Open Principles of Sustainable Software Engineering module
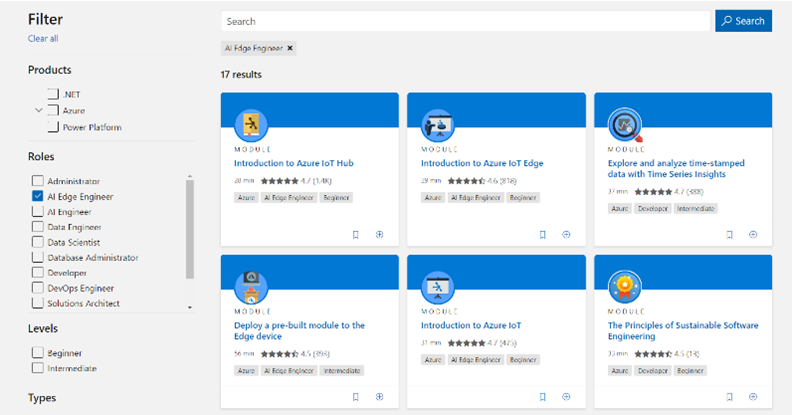The width and height of the screenshot is (792, 415). (x=683, y=331)
